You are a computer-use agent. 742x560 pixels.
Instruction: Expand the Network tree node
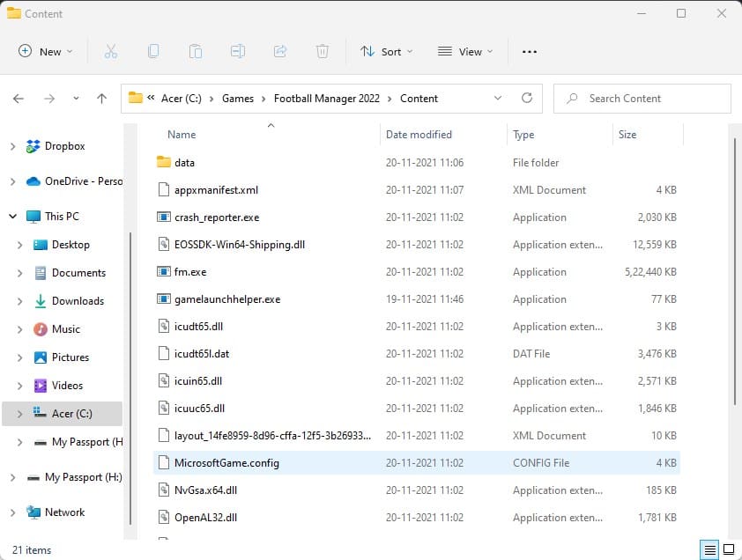coord(12,512)
